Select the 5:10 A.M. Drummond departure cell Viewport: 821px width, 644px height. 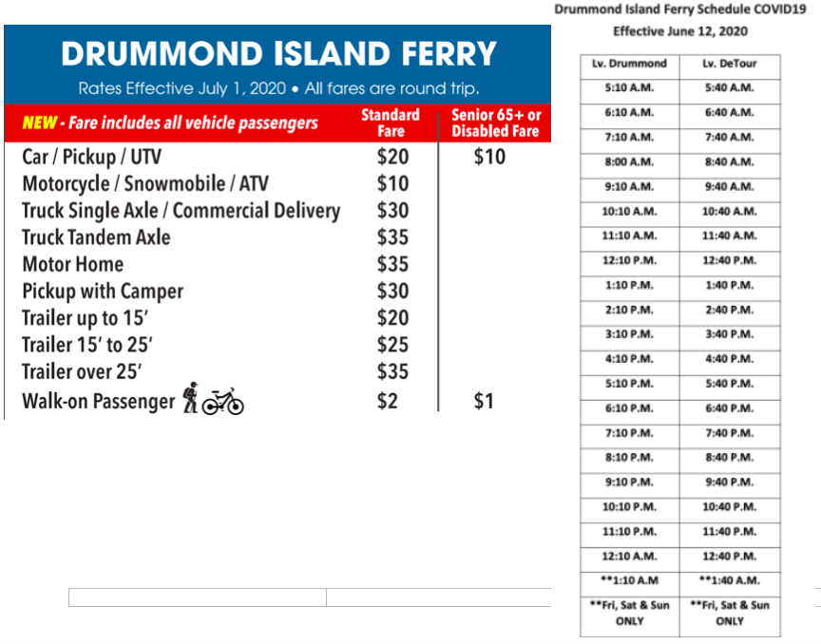tap(629, 88)
